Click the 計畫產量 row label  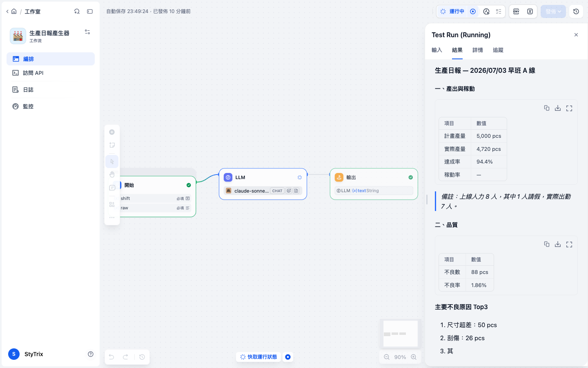pos(455,136)
